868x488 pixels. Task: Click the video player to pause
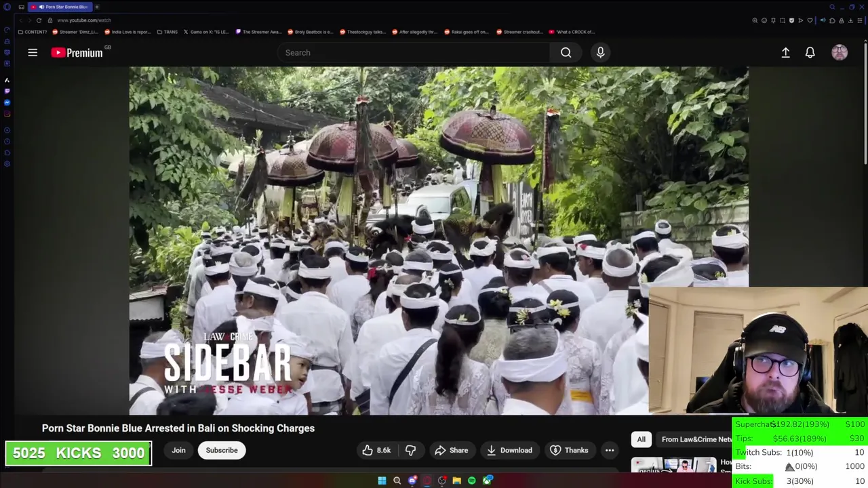pyautogui.click(x=439, y=240)
